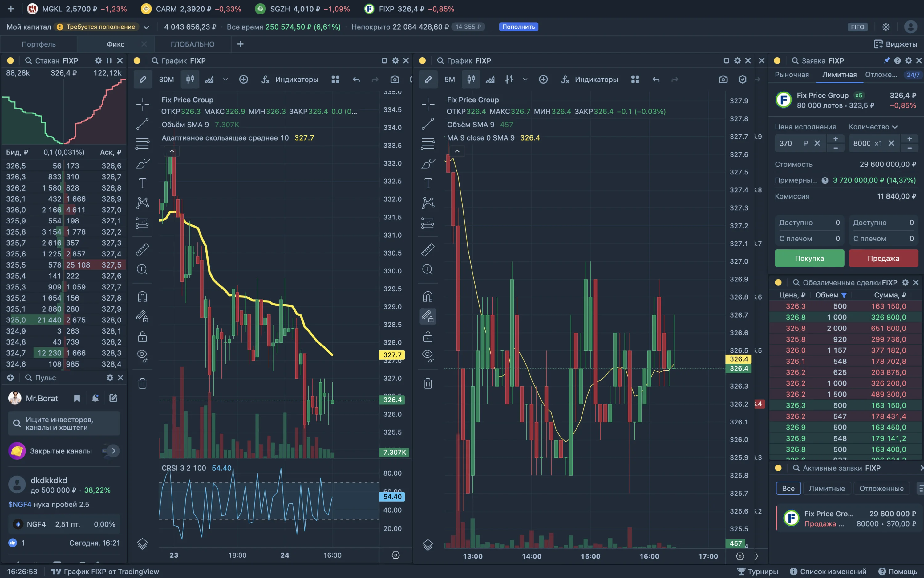Select pattern tool in 5M chart
Screen dimensions: 924x578
[428, 203]
